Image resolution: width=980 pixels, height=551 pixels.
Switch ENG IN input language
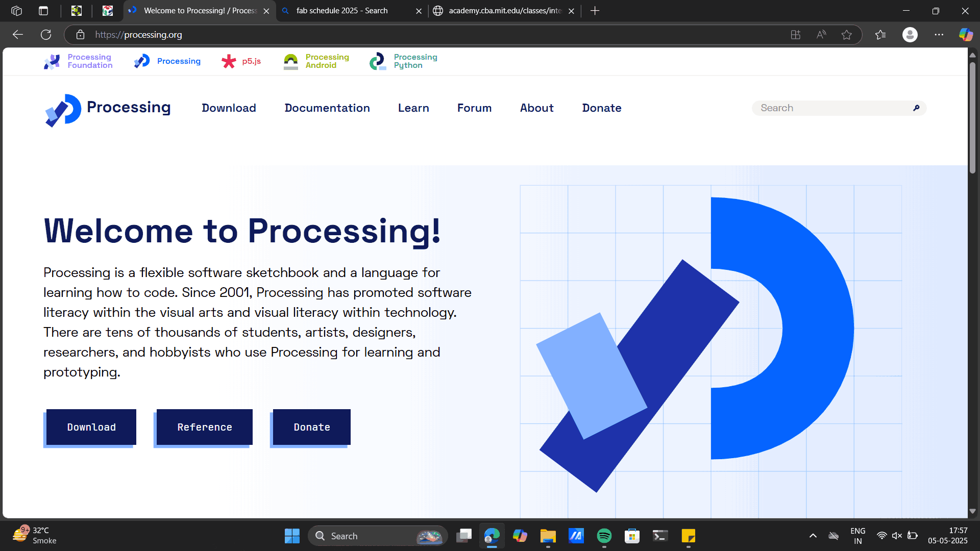click(x=857, y=536)
